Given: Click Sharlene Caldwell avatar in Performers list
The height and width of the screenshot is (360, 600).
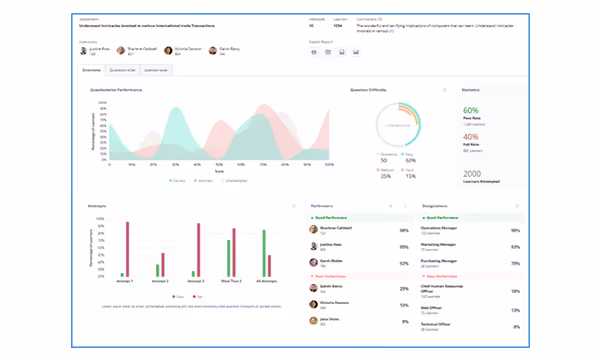Looking at the screenshot, I should (313, 230).
